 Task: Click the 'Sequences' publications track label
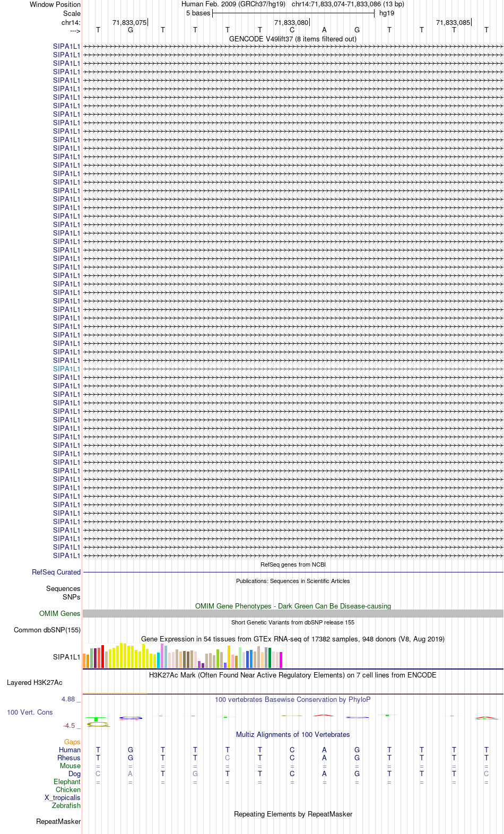point(63,589)
